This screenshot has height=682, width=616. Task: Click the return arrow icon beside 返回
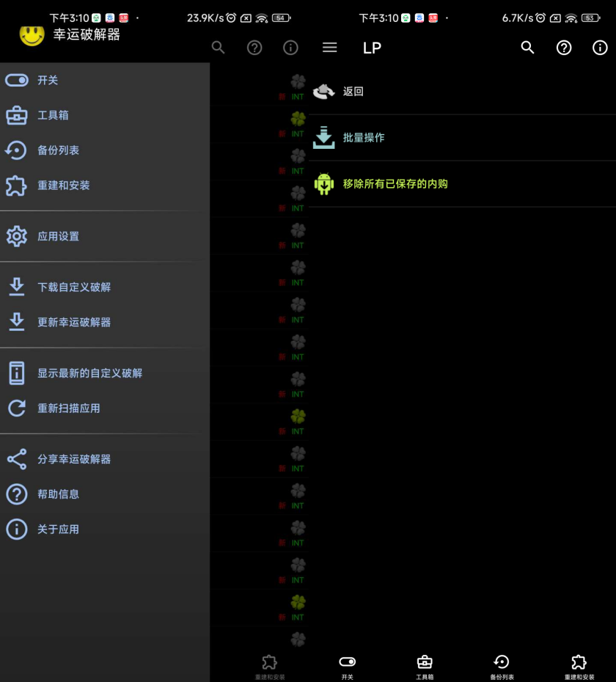point(323,92)
